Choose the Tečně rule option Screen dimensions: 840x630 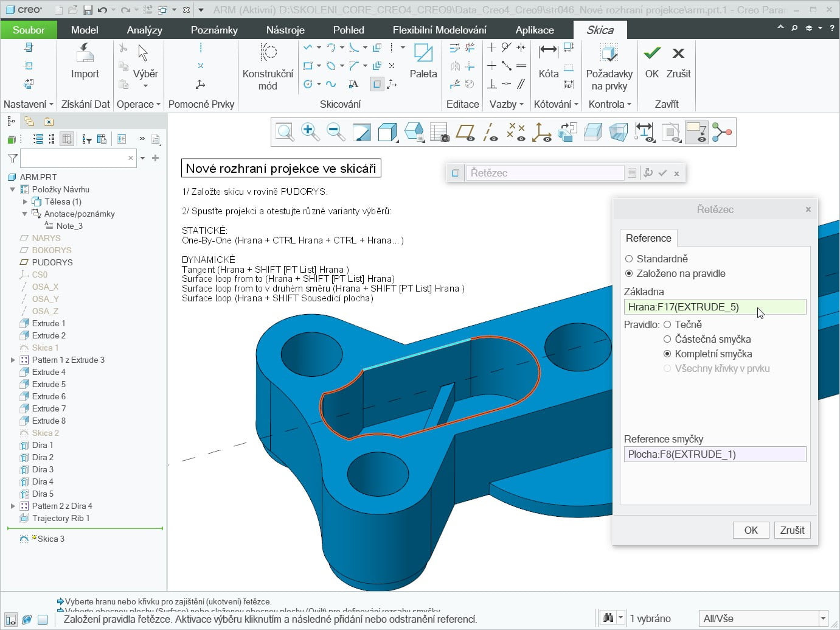(667, 324)
